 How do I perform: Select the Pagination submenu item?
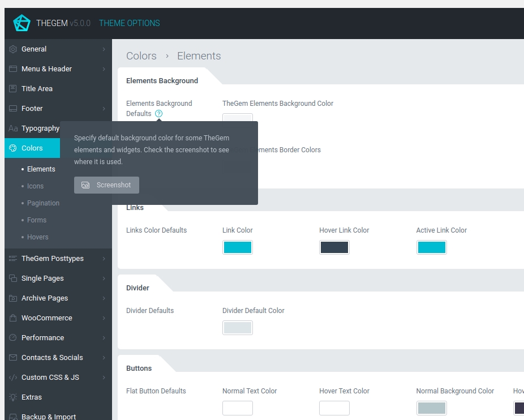click(x=43, y=203)
